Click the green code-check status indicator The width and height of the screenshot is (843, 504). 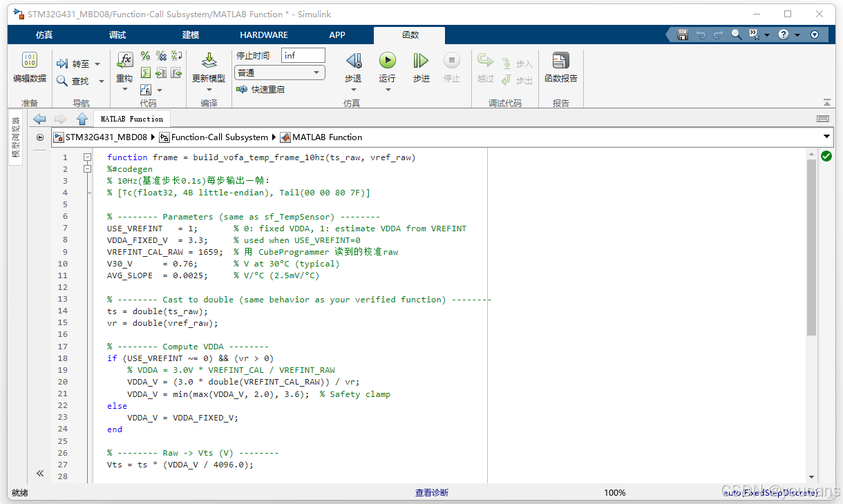(826, 157)
